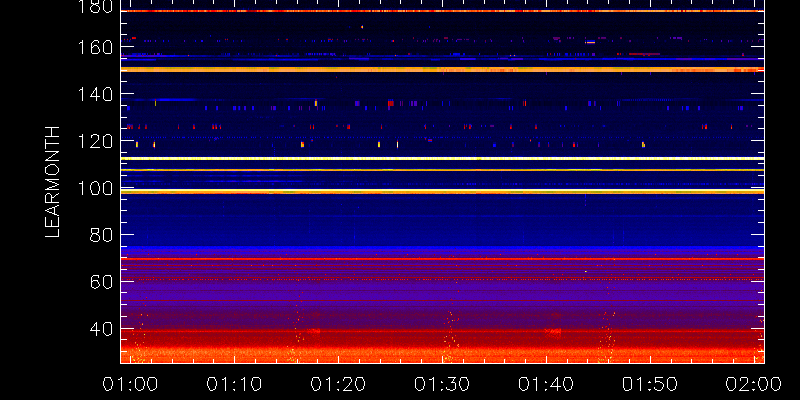Click the 60 frequency axis label
Image resolution: width=800 pixels, height=400 pixels.
pos(101,282)
